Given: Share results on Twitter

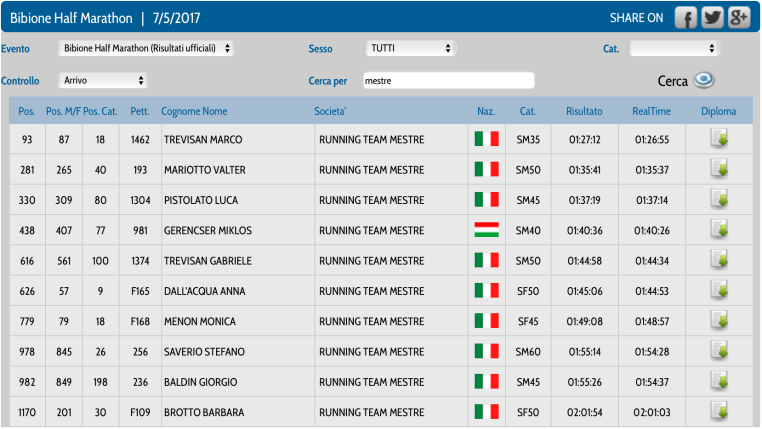Looking at the screenshot, I should click(712, 18).
